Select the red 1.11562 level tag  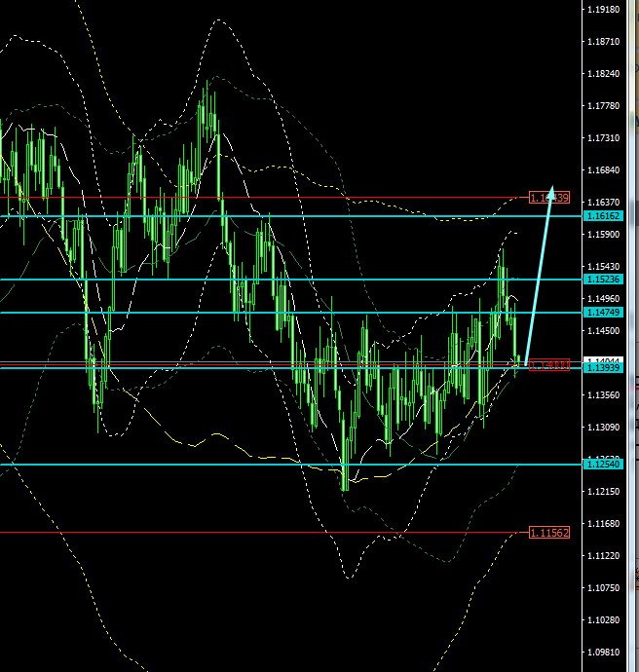point(548,533)
